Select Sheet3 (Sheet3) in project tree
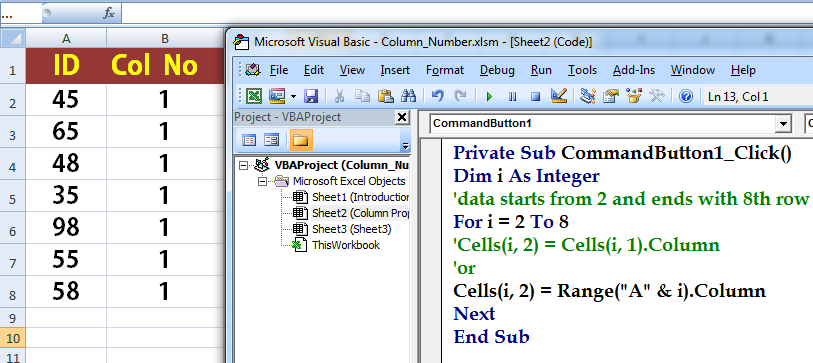The image size is (813, 363). tap(352, 229)
